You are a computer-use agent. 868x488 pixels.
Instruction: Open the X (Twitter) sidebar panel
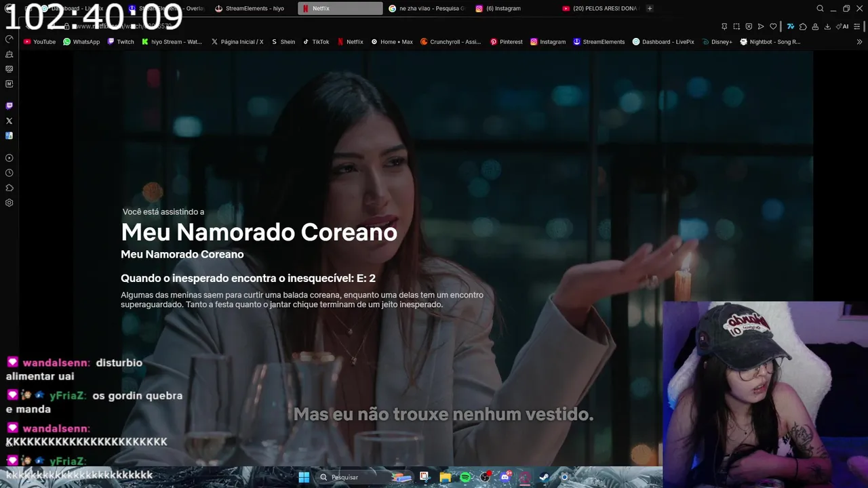pos(9,121)
